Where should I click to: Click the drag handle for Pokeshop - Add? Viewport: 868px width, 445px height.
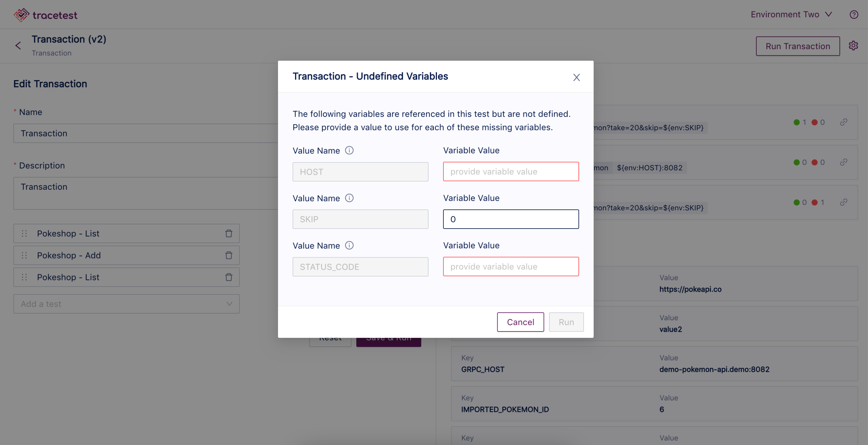[x=24, y=255]
